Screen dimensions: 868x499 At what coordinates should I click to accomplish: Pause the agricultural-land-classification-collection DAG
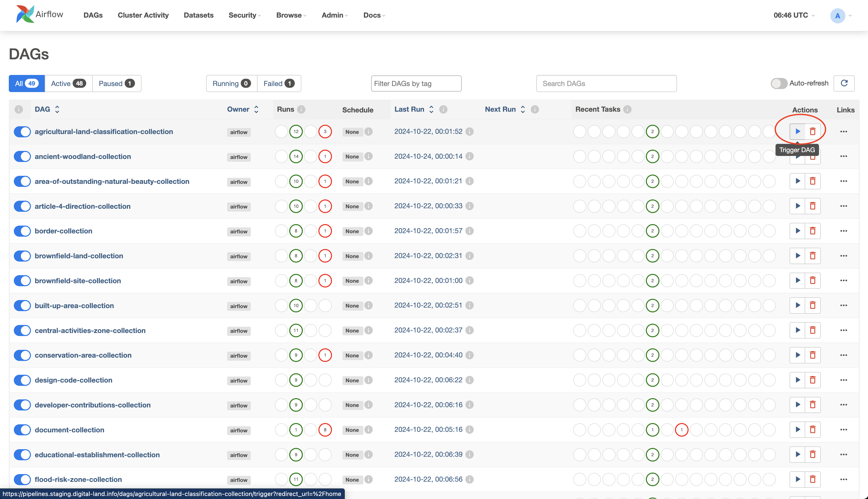22,132
